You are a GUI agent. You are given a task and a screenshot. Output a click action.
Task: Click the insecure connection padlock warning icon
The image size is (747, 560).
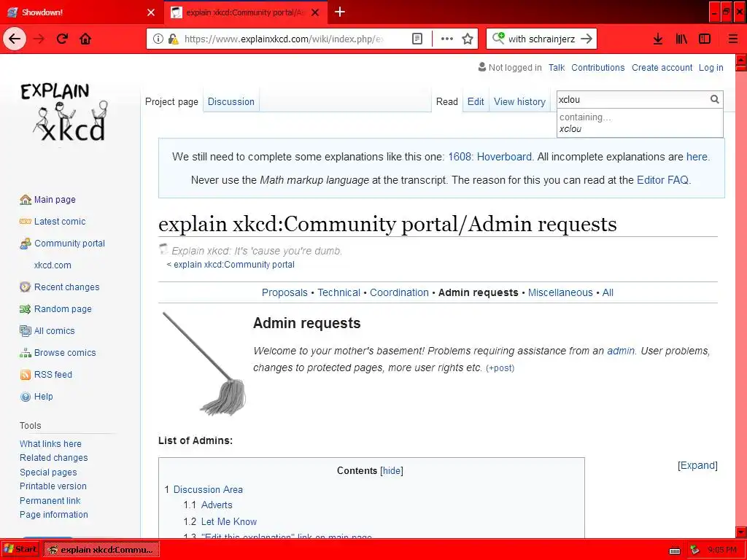click(x=174, y=39)
